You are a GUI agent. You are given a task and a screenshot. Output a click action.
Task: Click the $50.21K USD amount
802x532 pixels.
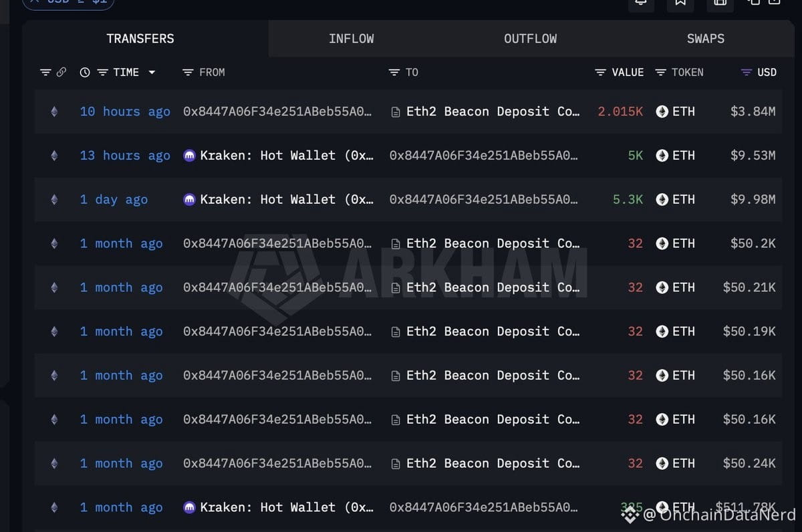[749, 287]
